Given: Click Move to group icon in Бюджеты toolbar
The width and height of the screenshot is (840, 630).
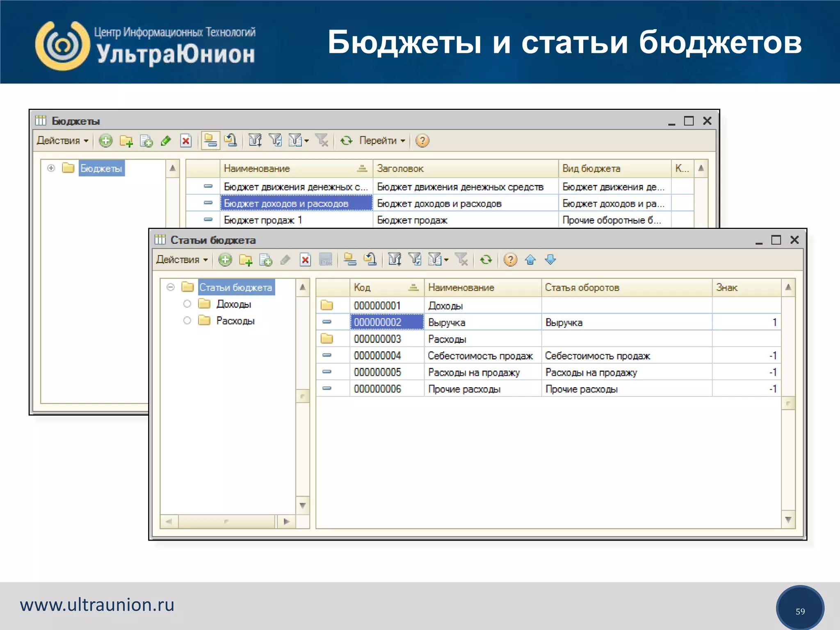Looking at the screenshot, I should 231,141.
